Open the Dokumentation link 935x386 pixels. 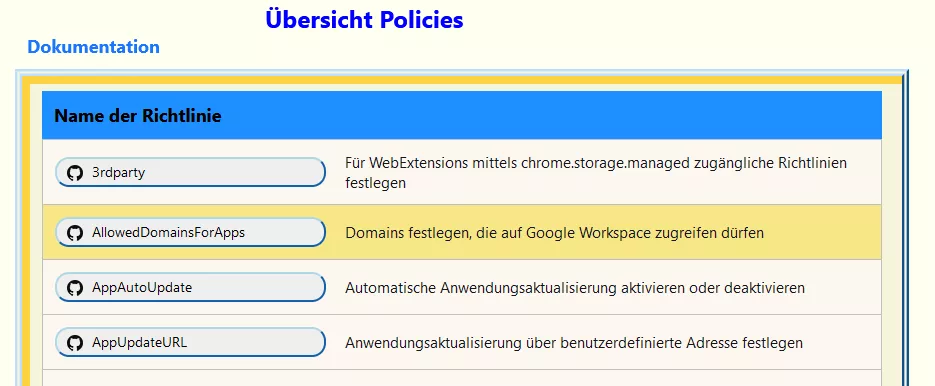94,47
